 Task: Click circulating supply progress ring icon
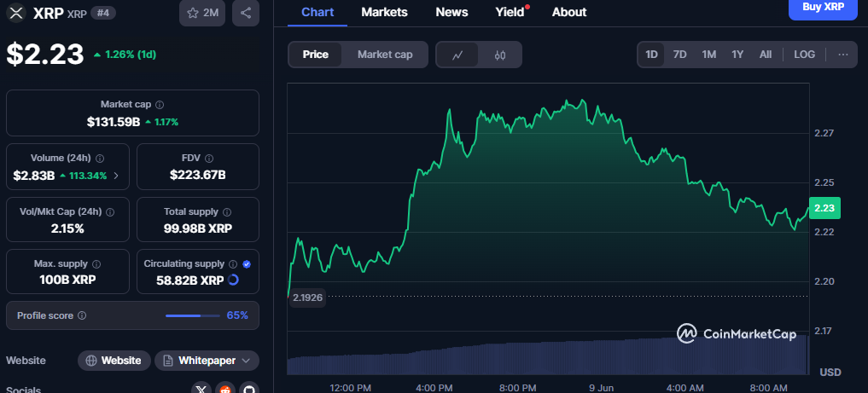pyautogui.click(x=233, y=280)
